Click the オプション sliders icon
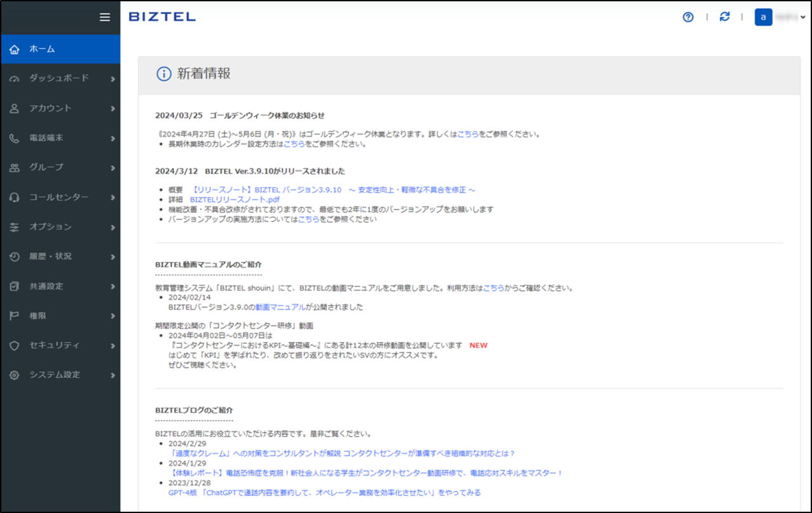The image size is (812, 513). pos(15,227)
